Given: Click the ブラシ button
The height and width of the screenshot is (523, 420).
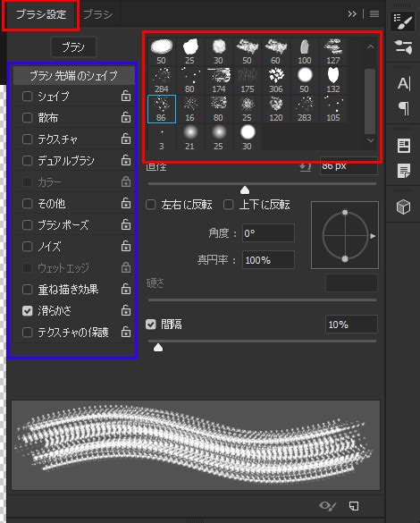Looking at the screenshot, I should point(73,47).
